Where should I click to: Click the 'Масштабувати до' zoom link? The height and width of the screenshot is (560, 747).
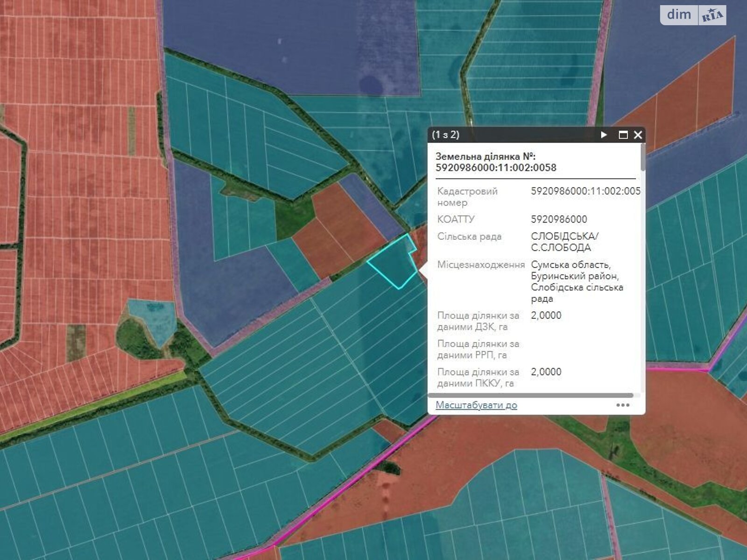coord(476,405)
